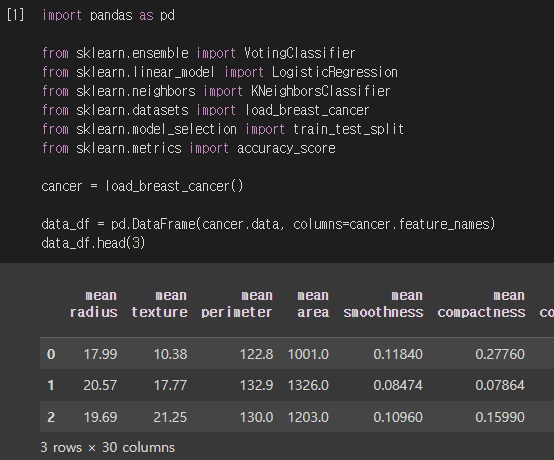This screenshot has height=460, width=554.
Task: Click the mean compactness value 0.15990
Action: click(500, 417)
